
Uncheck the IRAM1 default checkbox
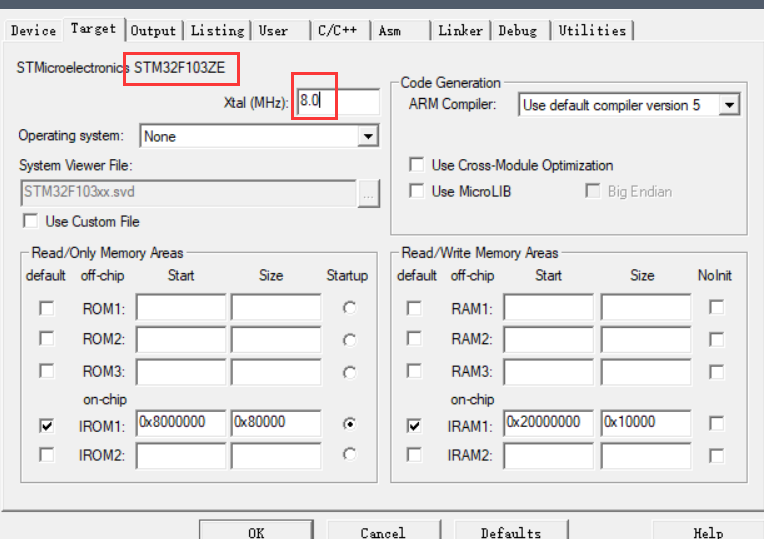[x=414, y=426]
